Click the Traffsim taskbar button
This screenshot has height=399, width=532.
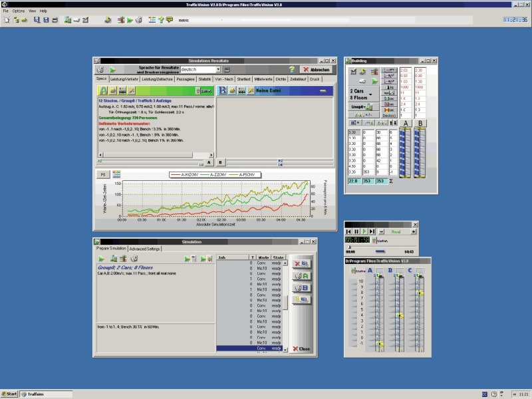pos(46,394)
